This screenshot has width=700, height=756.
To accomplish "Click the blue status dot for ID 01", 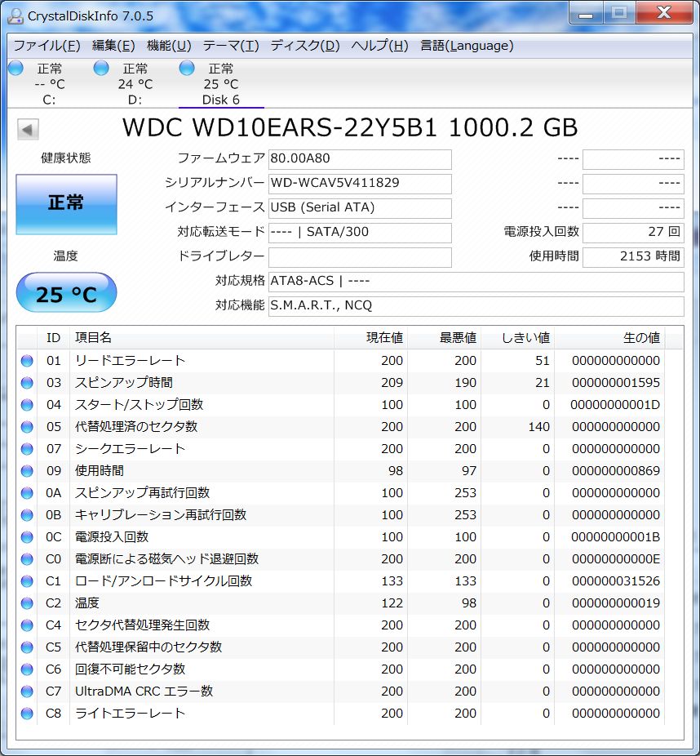I will click(27, 361).
